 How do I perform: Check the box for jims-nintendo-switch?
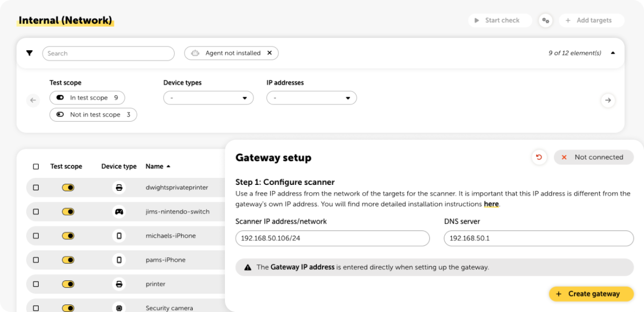(36, 212)
